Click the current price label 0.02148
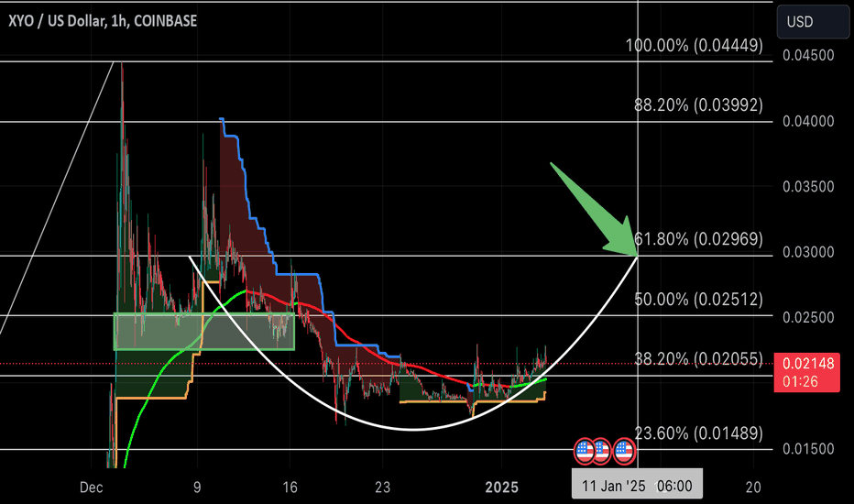Screen dimensions: 854x504 click(x=807, y=364)
